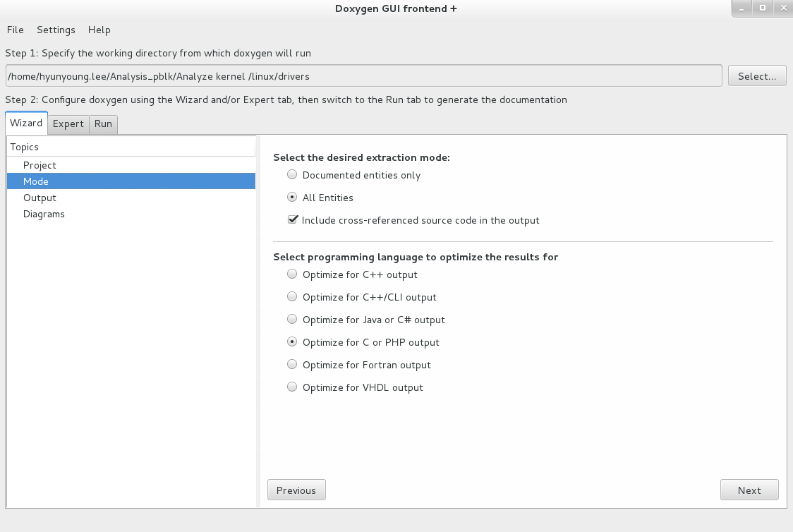Switch to the Wizard tab

click(x=26, y=123)
